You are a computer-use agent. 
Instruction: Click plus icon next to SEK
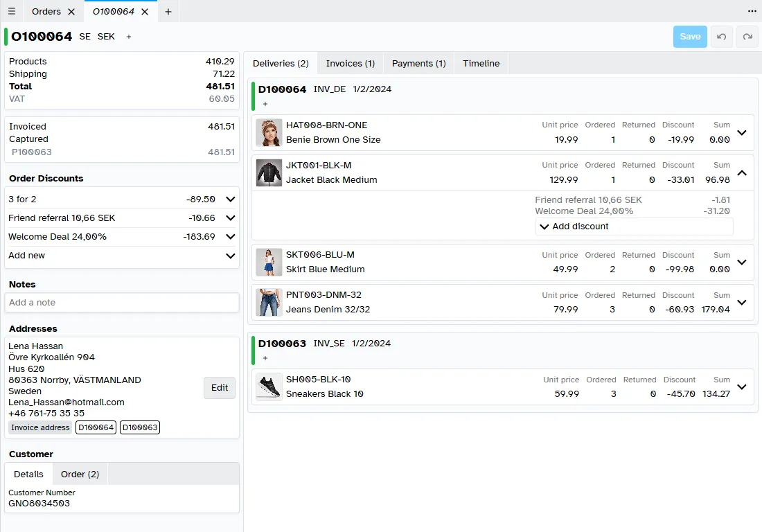(128, 37)
